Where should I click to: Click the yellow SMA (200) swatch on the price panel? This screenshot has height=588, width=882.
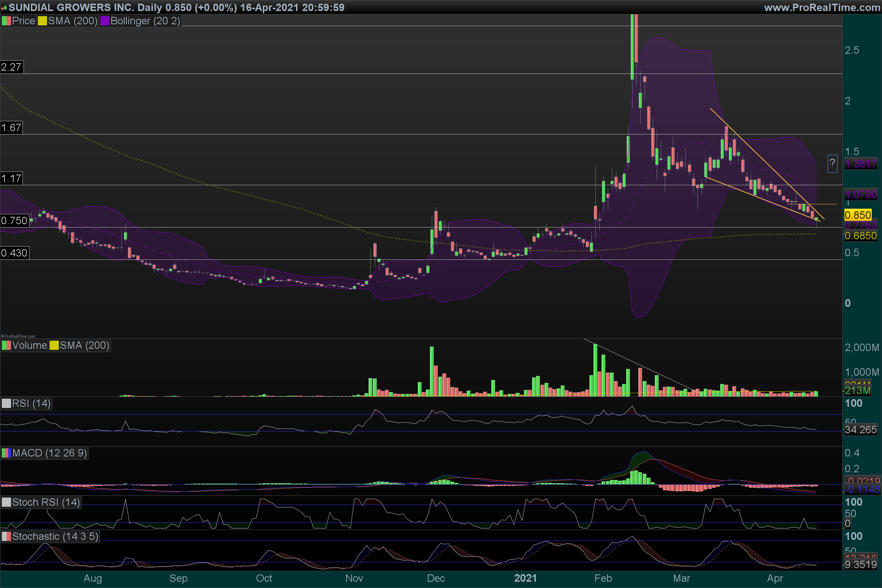pyautogui.click(x=42, y=21)
